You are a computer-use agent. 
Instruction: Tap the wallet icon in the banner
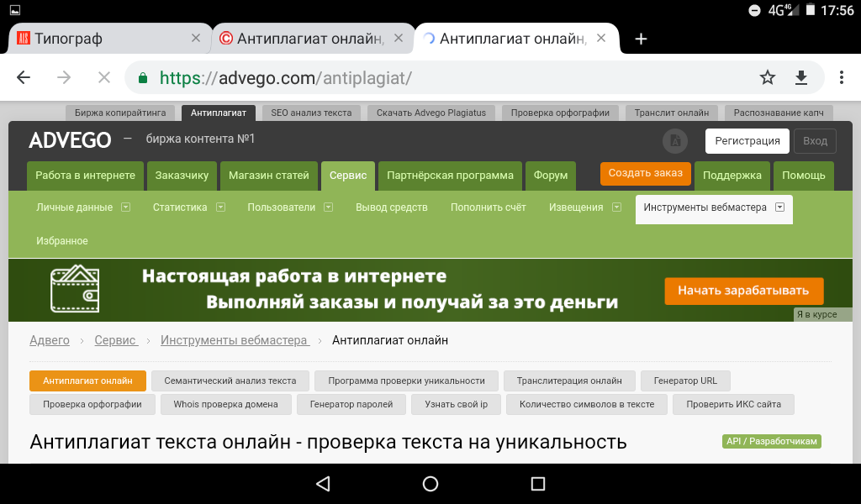[75, 288]
